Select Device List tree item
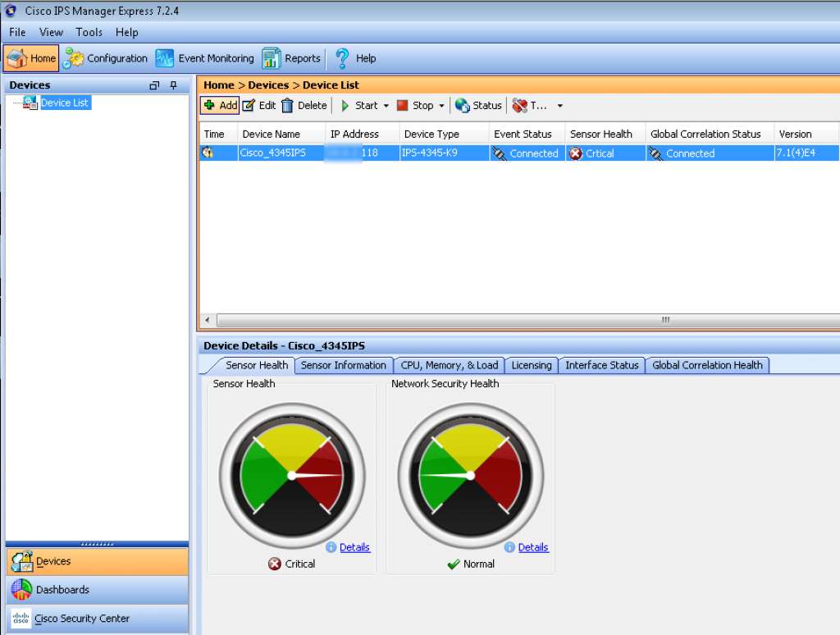This screenshot has width=840, height=635. pyautogui.click(x=65, y=103)
